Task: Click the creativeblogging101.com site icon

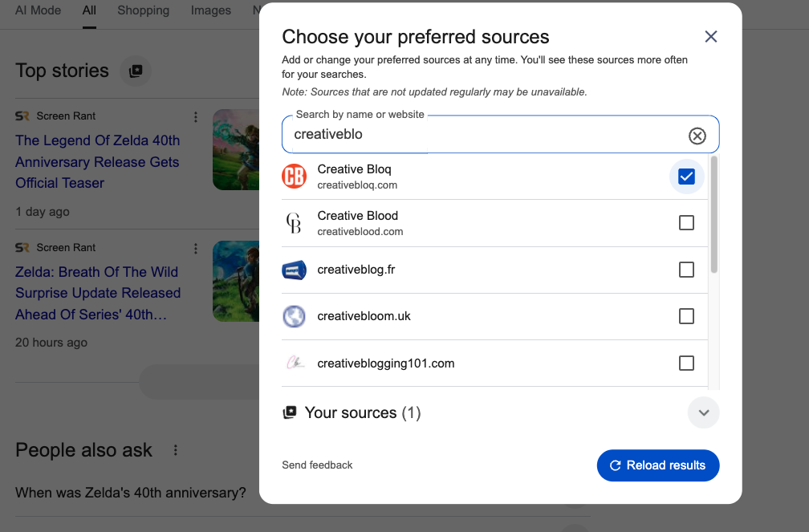Action: click(x=295, y=363)
